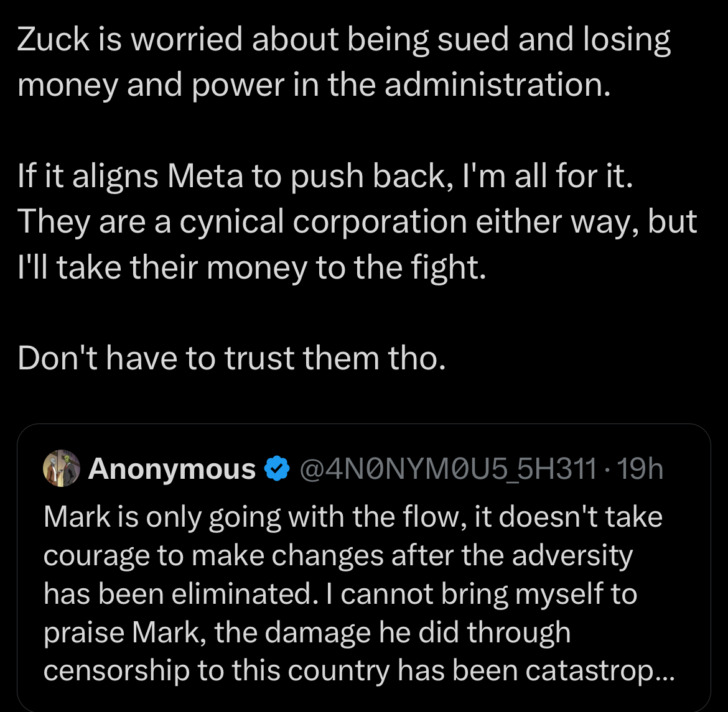
Task: Open the Anonymous account profile picture
Action: pos(62,468)
